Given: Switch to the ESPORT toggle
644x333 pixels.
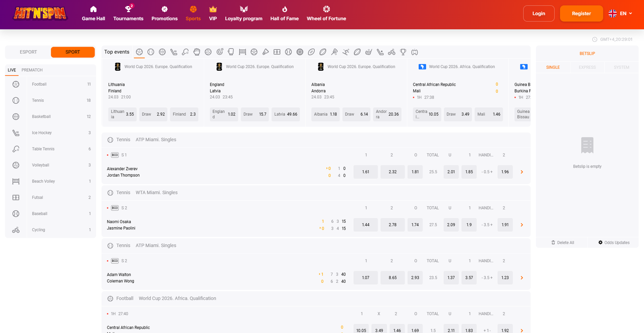Looking at the screenshot, I should coord(28,52).
